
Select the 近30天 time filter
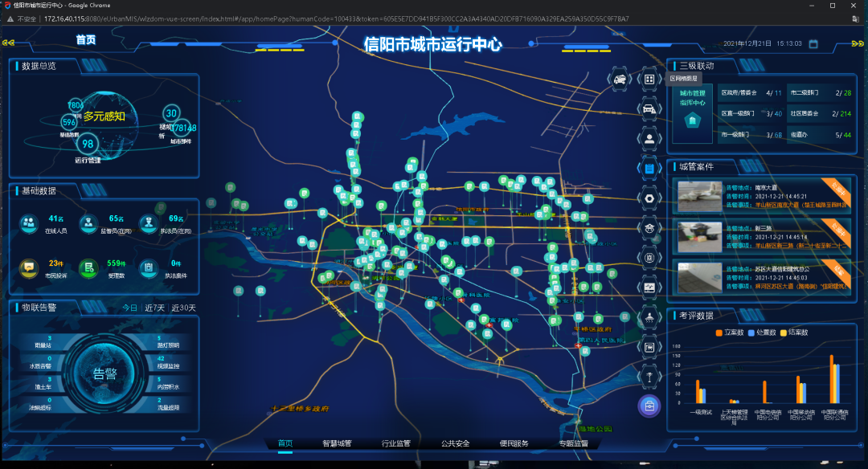click(x=183, y=308)
